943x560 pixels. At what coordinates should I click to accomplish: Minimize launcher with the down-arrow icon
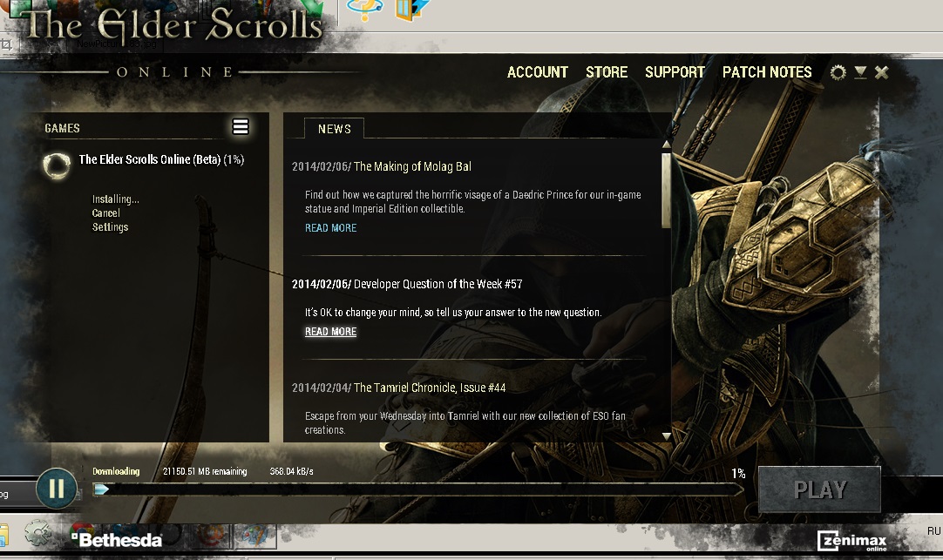(x=860, y=72)
